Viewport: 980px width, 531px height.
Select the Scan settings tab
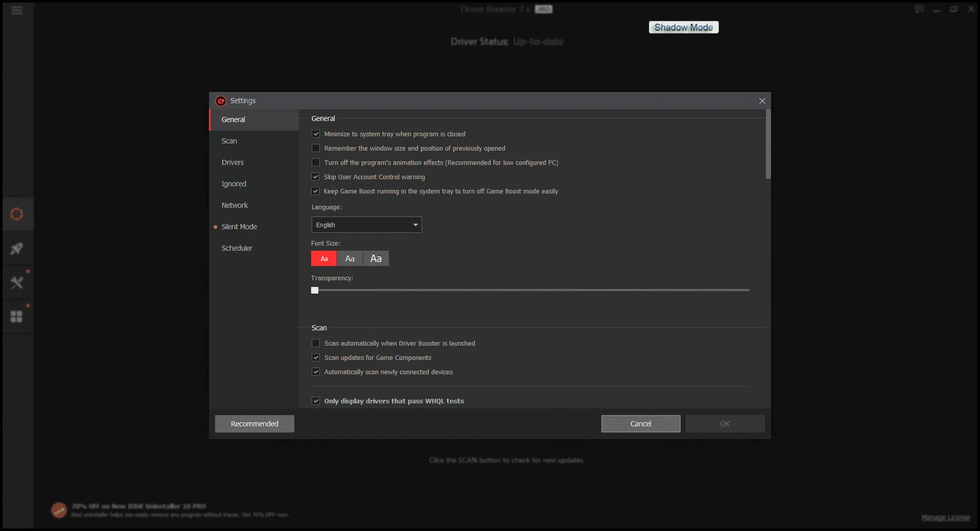click(x=254, y=141)
